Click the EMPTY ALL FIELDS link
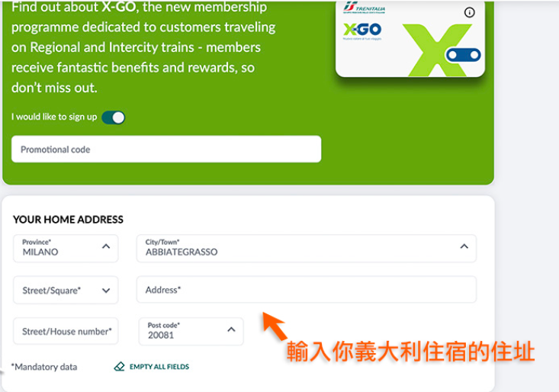 click(x=159, y=367)
